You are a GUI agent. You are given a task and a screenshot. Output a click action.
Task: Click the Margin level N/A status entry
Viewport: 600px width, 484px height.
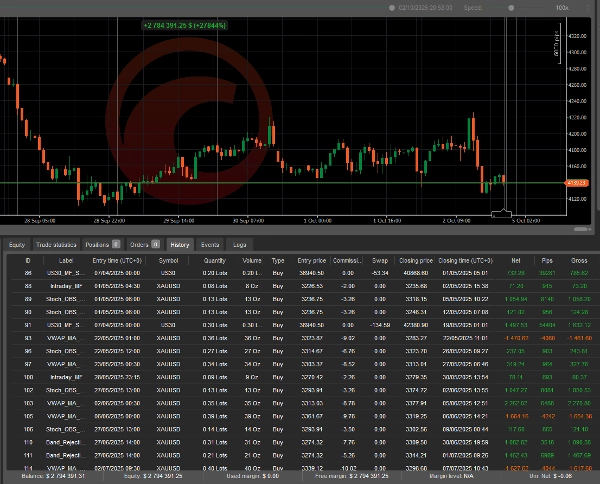(x=452, y=476)
